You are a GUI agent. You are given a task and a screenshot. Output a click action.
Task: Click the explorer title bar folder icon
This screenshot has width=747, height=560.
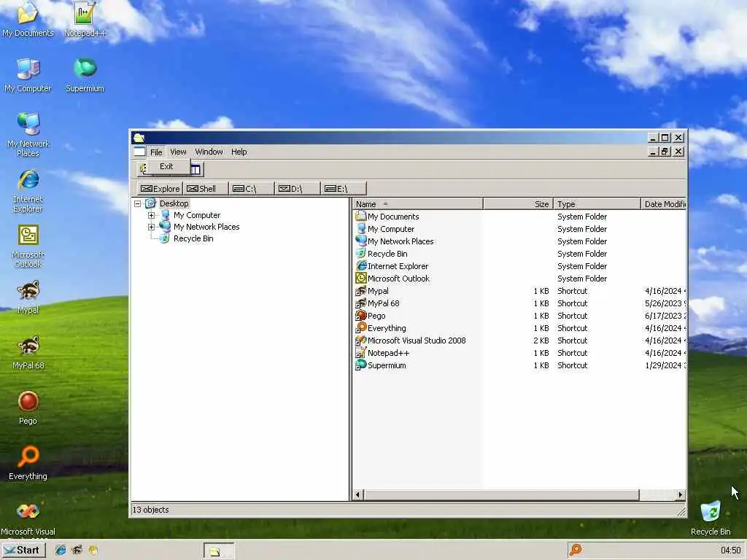(x=139, y=138)
